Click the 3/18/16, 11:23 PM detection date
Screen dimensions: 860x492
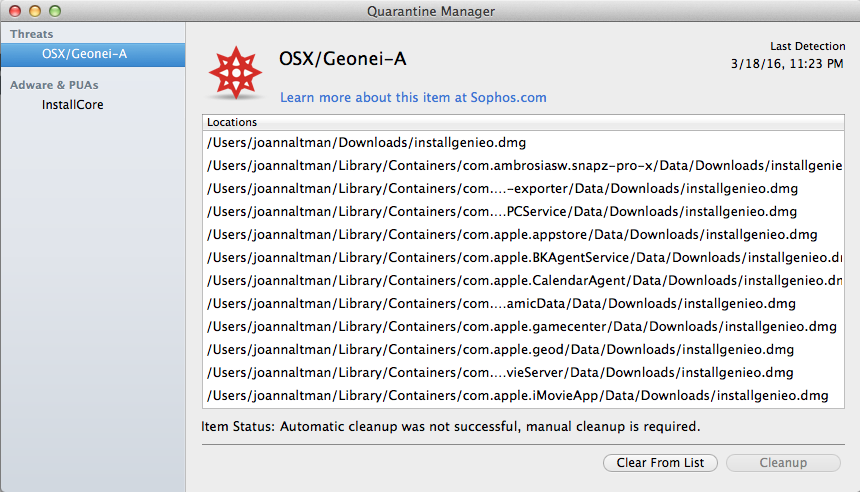click(787, 64)
